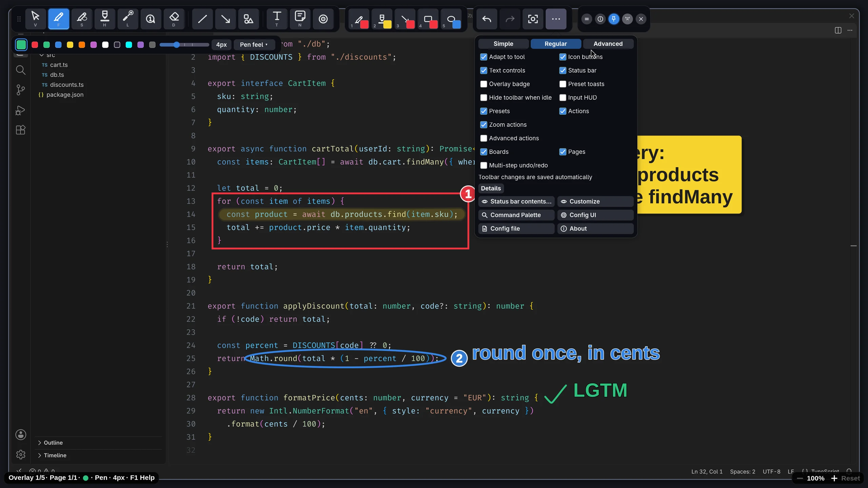Open the shapes tool

coord(249,19)
